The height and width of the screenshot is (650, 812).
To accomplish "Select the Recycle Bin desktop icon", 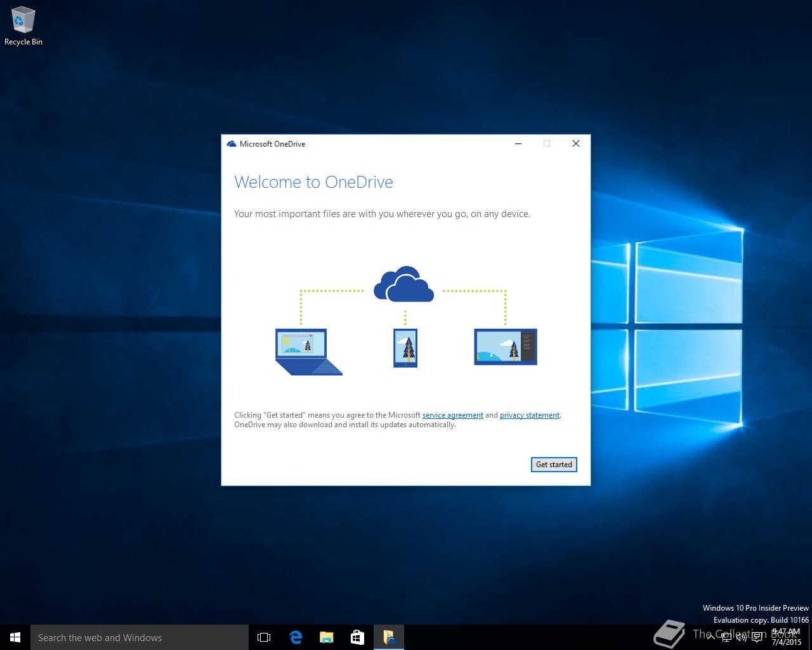I will point(23,26).
